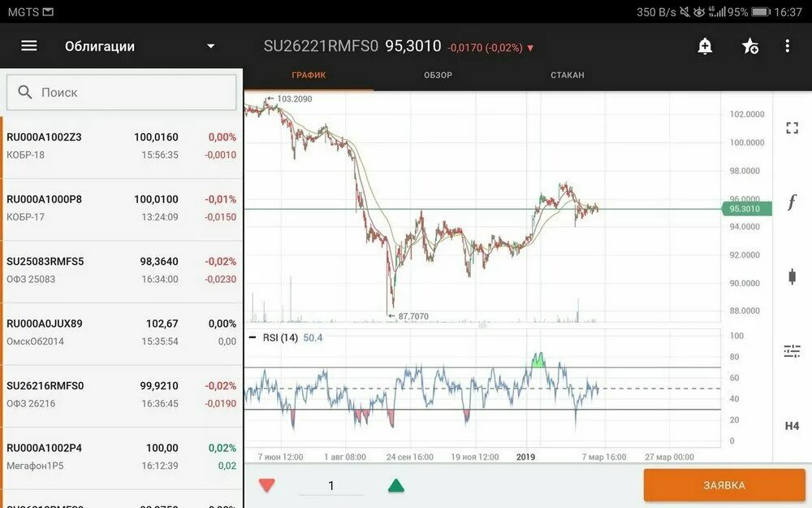The height and width of the screenshot is (508, 812).
Task: Switch to the СТАКАН tab
Action: (x=568, y=75)
